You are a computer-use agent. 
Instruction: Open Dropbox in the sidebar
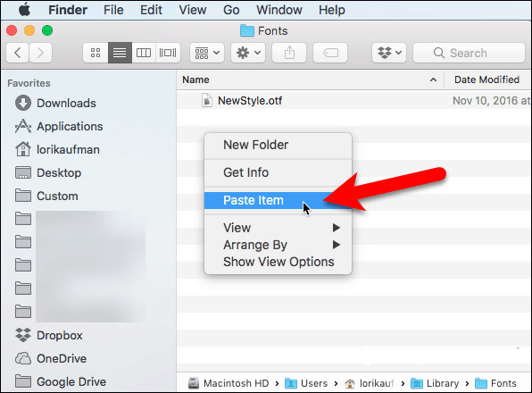click(x=60, y=335)
